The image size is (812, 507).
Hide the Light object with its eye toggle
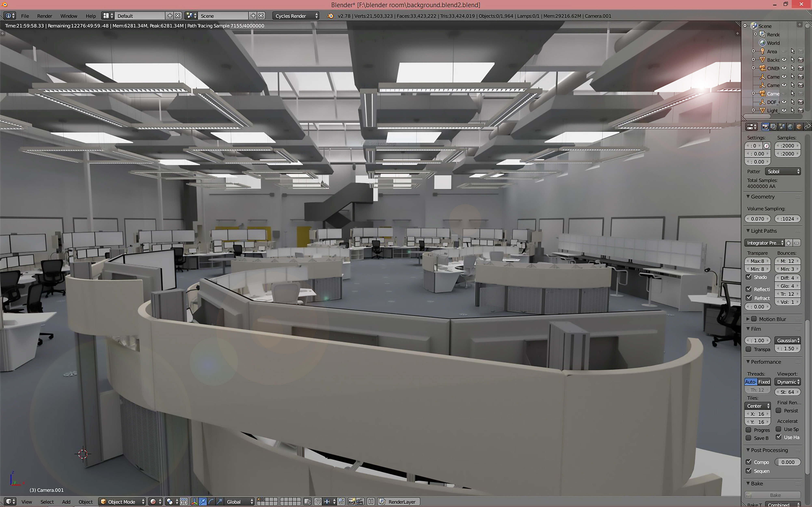[x=784, y=110]
